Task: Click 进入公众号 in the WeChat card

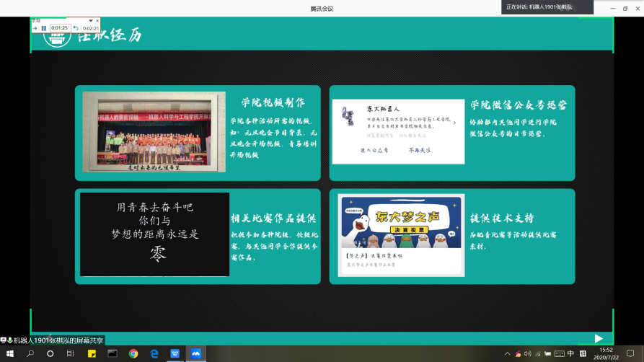Action: (374, 150)
